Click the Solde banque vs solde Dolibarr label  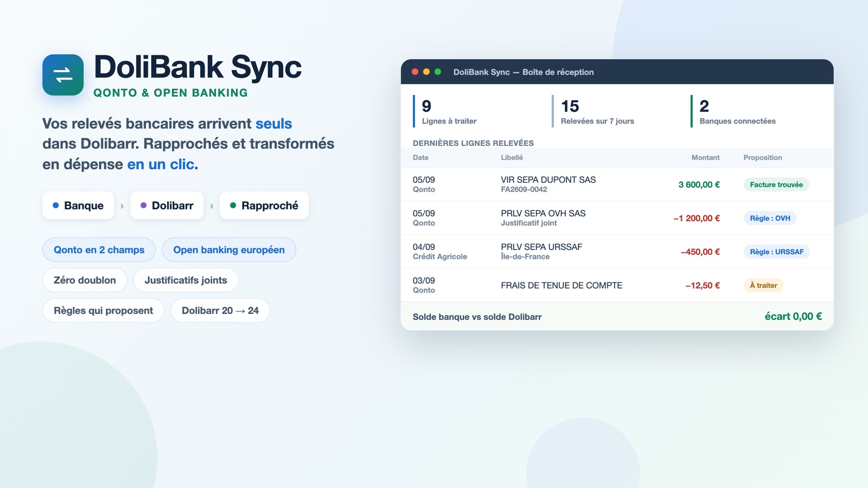pos(477,317)
